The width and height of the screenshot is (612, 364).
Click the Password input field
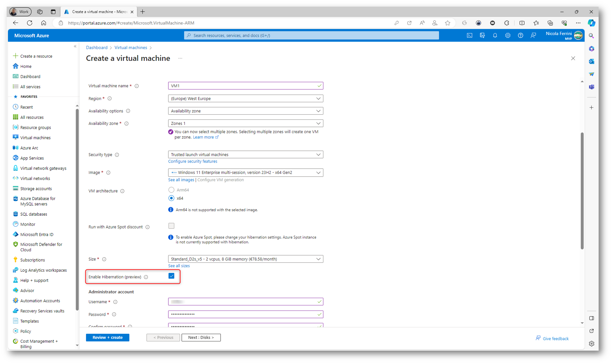[245, 314]
